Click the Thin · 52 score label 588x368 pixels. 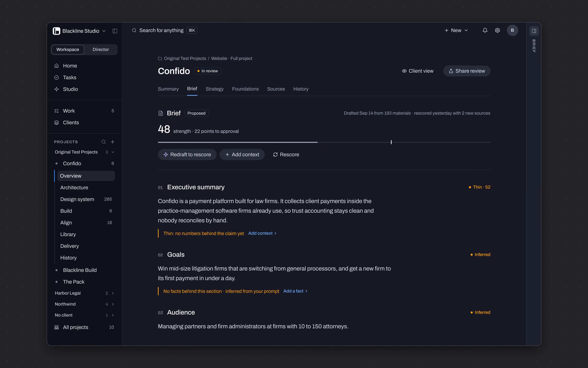[x=479, y=187]
